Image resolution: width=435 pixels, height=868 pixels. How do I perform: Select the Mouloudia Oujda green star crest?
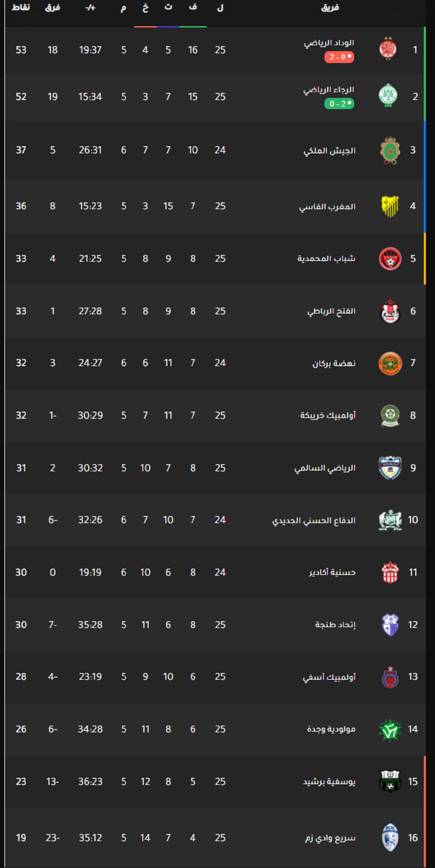click(x=390, y=729)
